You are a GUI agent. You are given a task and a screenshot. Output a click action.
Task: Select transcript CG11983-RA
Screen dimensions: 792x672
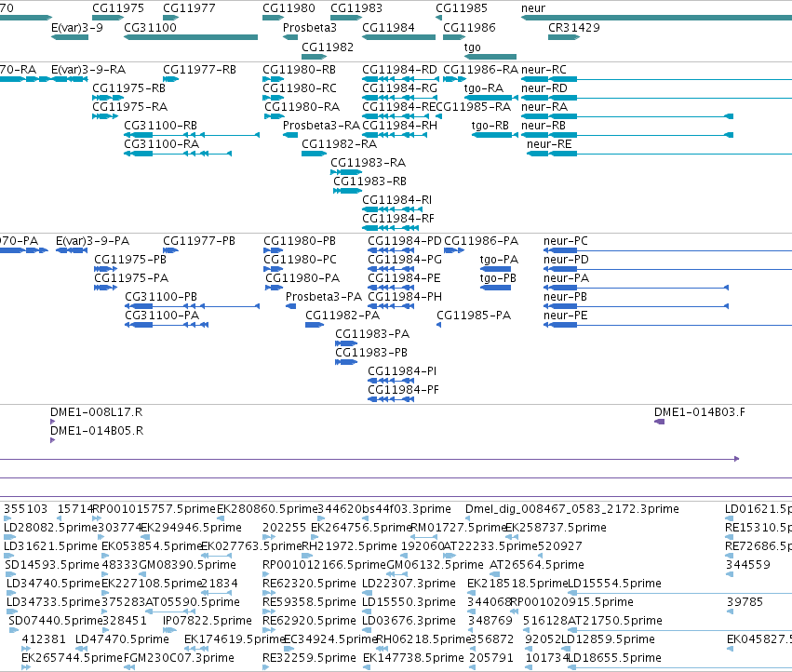pyautogui.click(x=369, y=163)
